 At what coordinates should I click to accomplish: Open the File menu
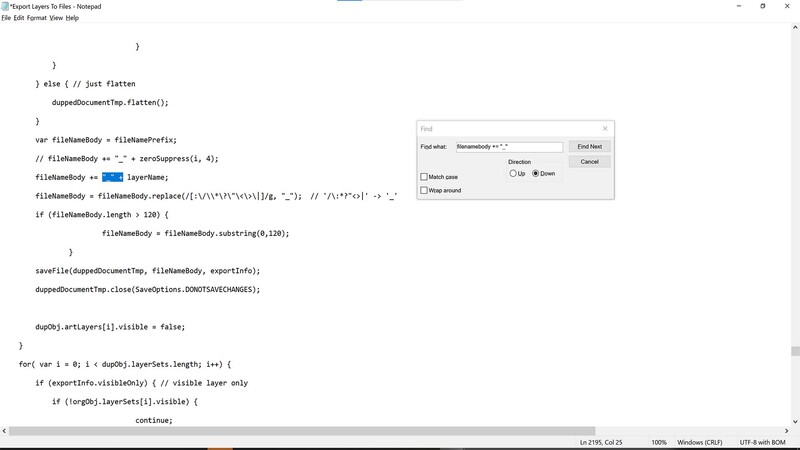[x=6, y=18]
